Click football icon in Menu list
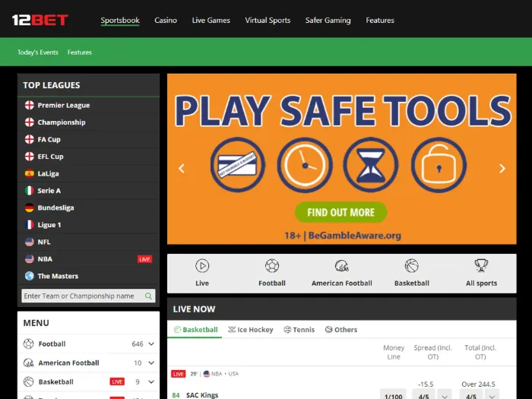Screen dimensions: 532x399 (29, 344)
